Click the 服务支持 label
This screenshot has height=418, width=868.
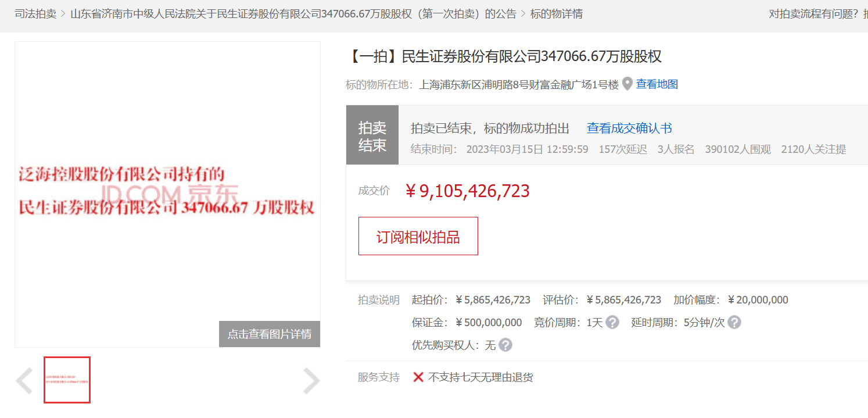(x=379, y=377)
